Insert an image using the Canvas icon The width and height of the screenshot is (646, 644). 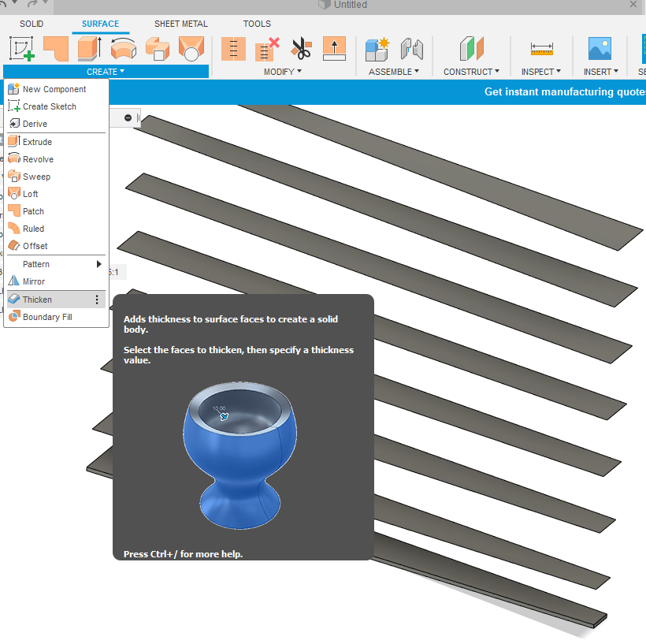click(x=600, y=48)
